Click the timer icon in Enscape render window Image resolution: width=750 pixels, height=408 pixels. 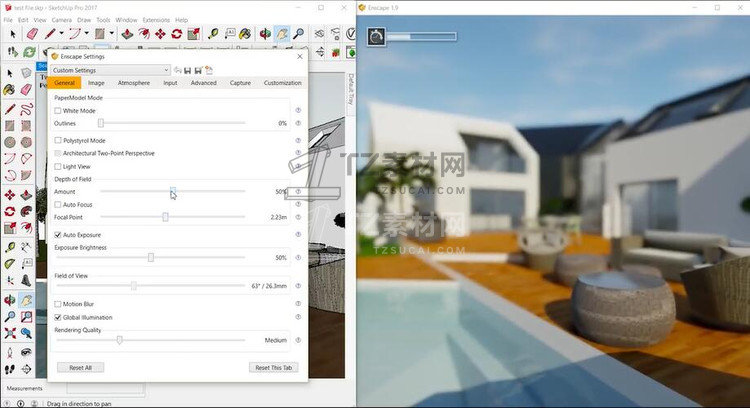[376, 36]
